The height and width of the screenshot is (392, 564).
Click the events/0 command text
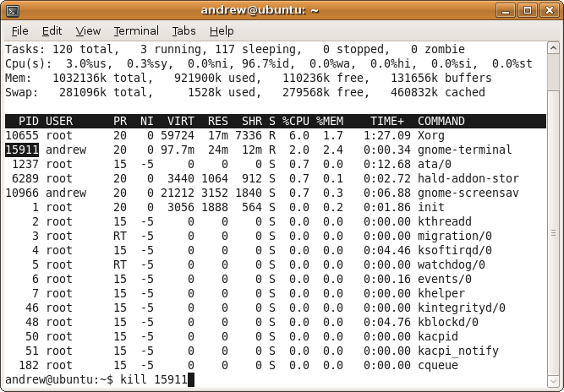444,279
